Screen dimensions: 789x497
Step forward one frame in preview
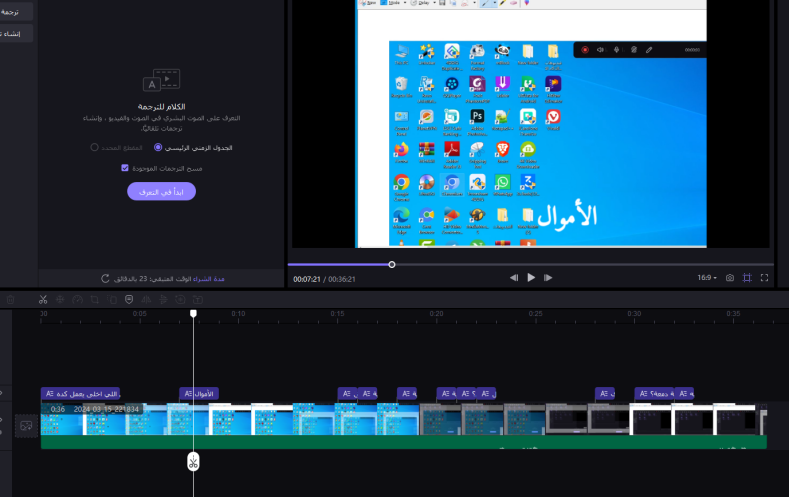pos(548,278)
